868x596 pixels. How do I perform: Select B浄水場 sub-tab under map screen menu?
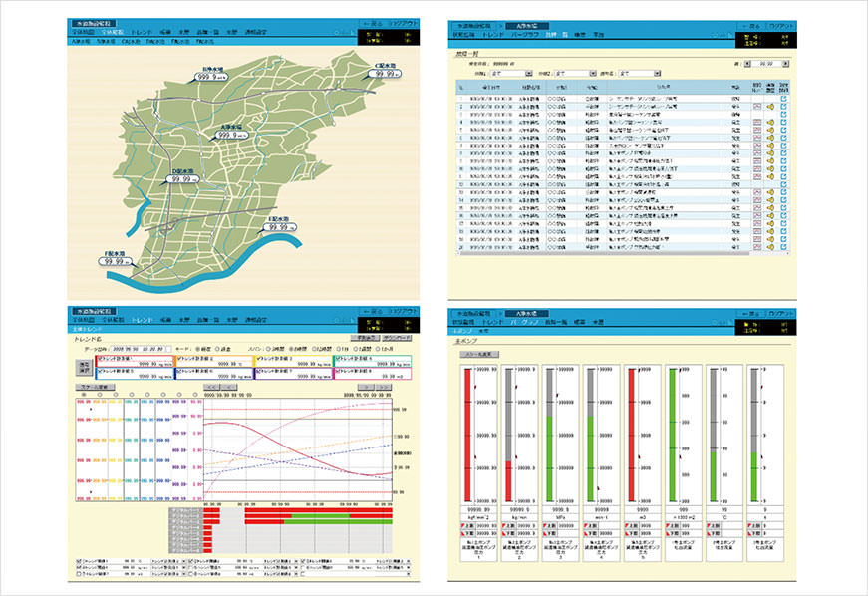[x=106, y=42]
